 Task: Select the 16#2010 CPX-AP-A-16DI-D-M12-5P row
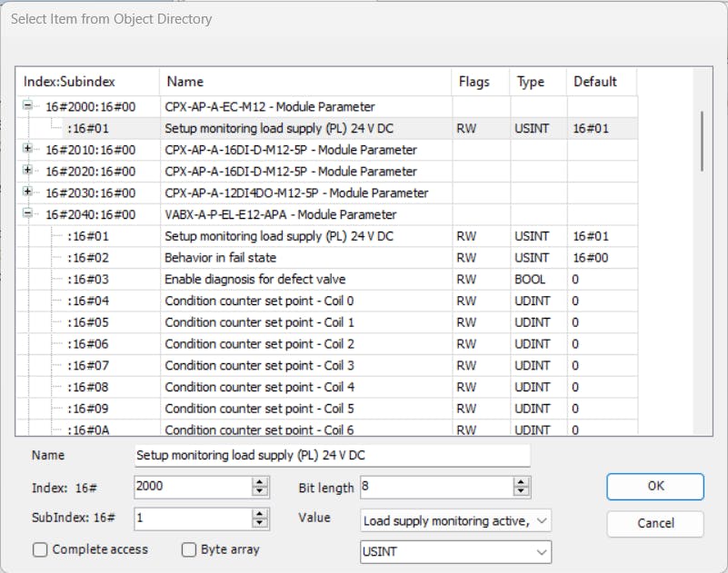[x=327, y=150]
